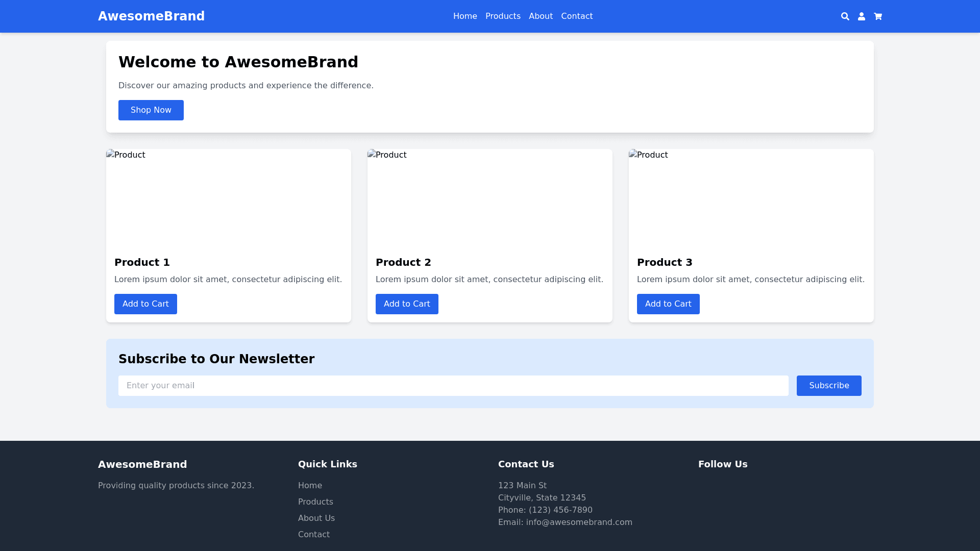Click the Product 1 image thumbnail
The image size is (980, 551).
tap(228, 198)
